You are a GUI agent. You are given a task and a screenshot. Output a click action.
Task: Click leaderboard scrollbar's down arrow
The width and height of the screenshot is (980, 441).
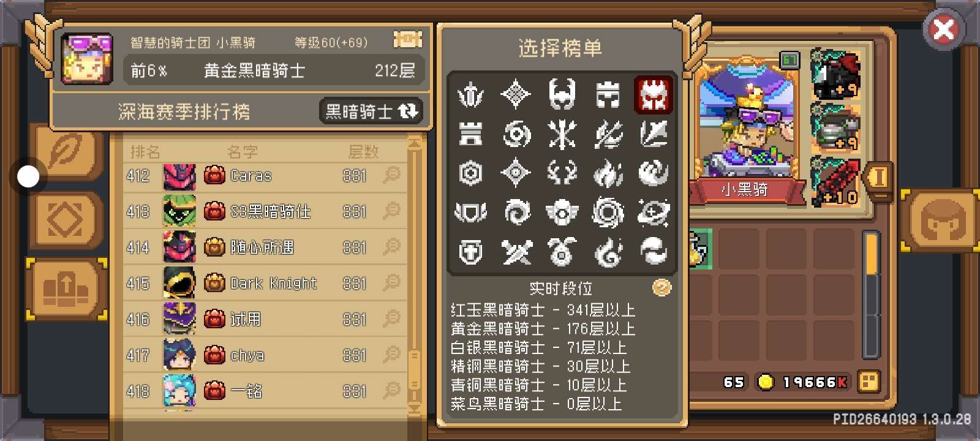coord(414,408)
